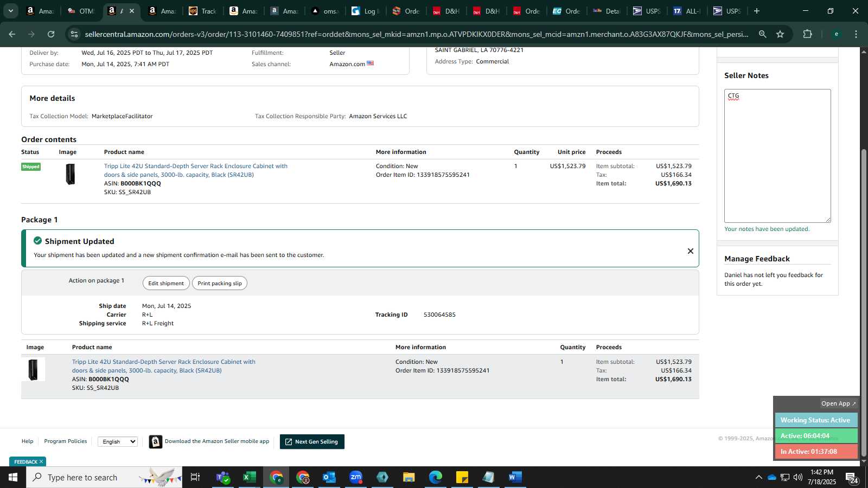This screenshot has width=868, height=488.
Task: Dismiss the Shipment Updated notification
Action: click(x=691, y=251)
